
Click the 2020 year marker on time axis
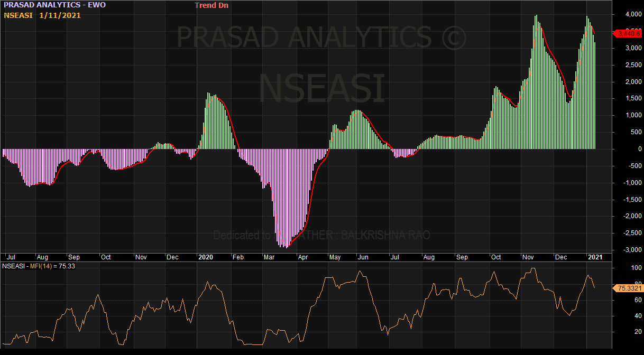coord(205,257)
